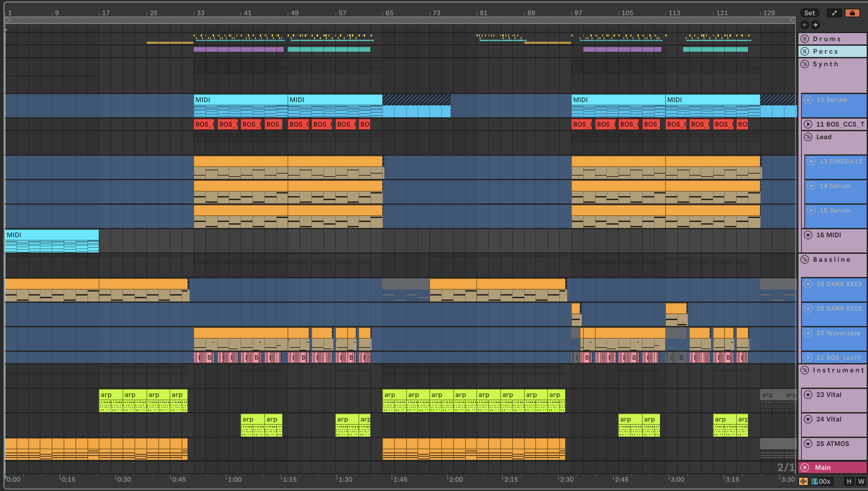The height and width of the screenshot is (491, 868).
Task: Jump to next locator arrow
Action: [x=815, y=25]
